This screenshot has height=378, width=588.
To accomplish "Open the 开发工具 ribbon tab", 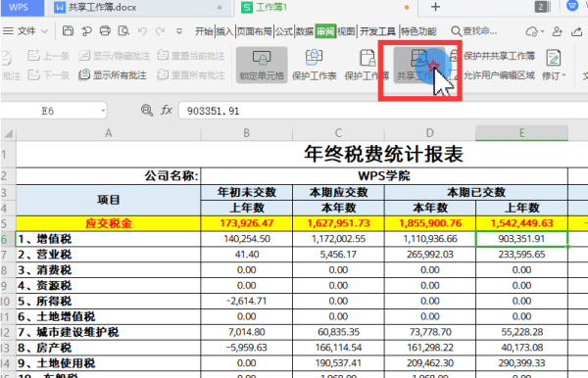I will click(377, 31).
